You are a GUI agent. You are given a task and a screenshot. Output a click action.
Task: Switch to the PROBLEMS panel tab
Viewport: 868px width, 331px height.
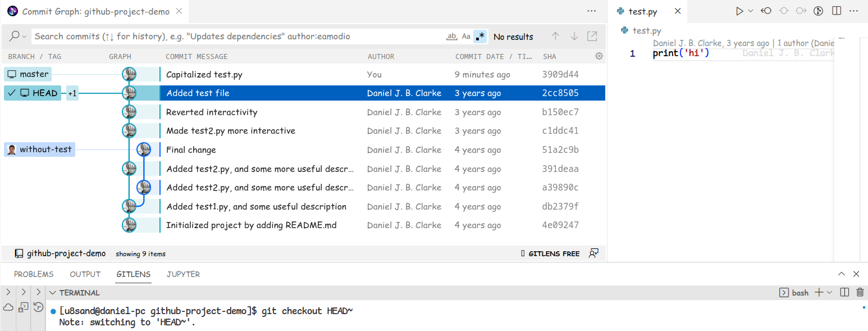34,274
